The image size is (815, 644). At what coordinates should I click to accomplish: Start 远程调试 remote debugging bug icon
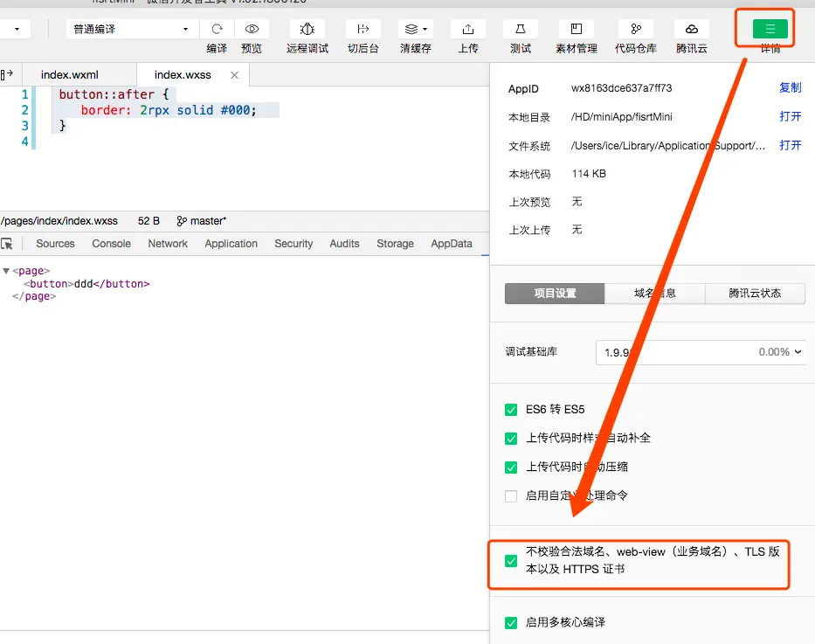click(307, 29)
